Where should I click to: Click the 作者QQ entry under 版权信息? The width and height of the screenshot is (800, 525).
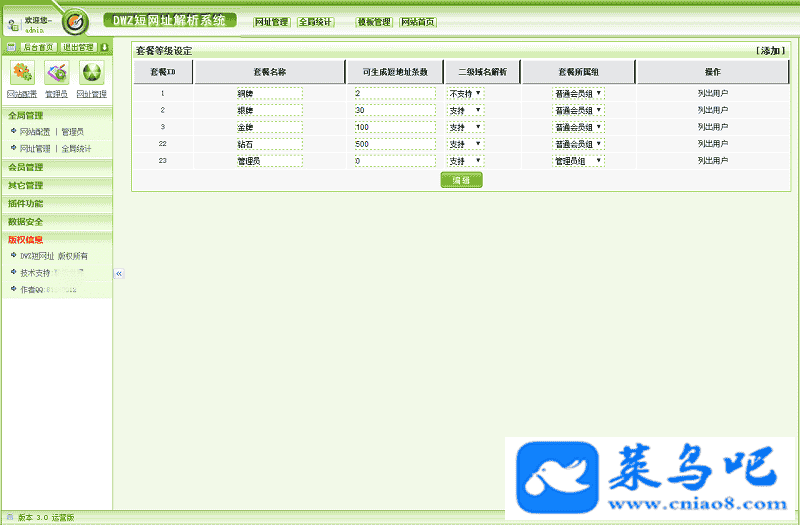tap(48, 289)
